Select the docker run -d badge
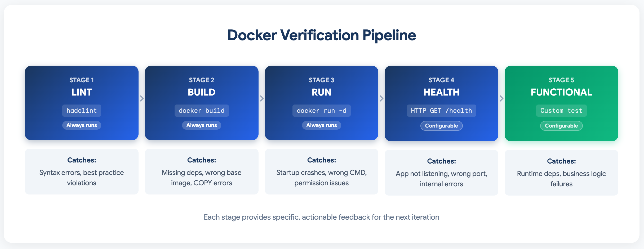Viewport: 644px width, 249px height. (x=321, y=110)
